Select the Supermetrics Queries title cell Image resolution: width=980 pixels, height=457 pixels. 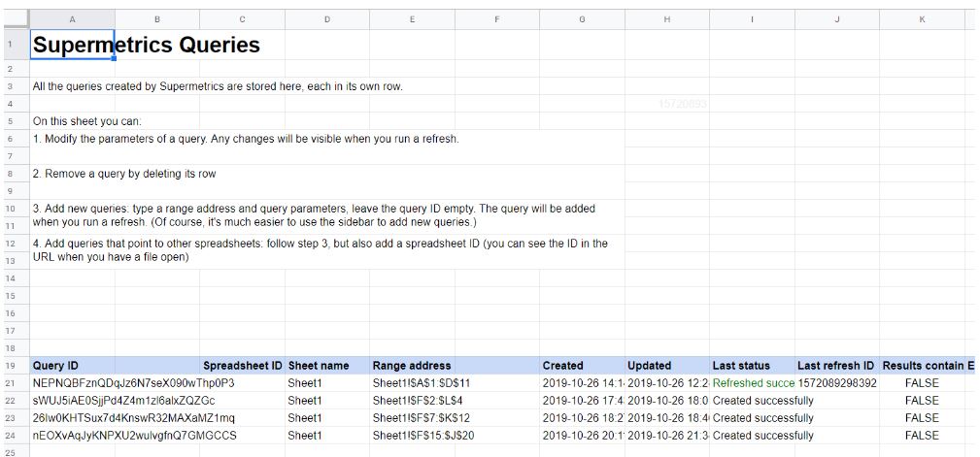(x=73, y=45)
